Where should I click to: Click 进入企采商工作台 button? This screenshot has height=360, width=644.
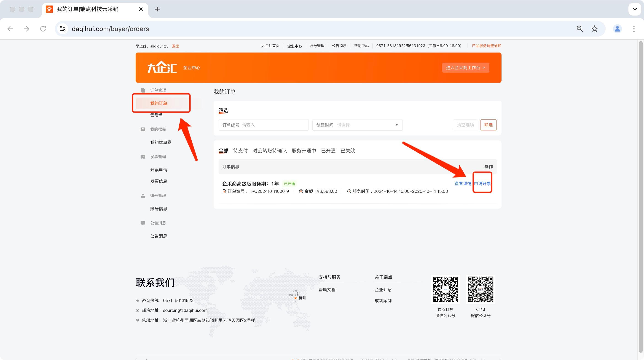point(465,68)
